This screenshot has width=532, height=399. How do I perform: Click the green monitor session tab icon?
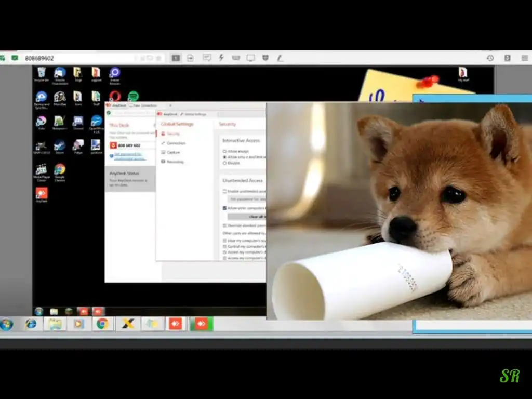[x=15, y=58]
